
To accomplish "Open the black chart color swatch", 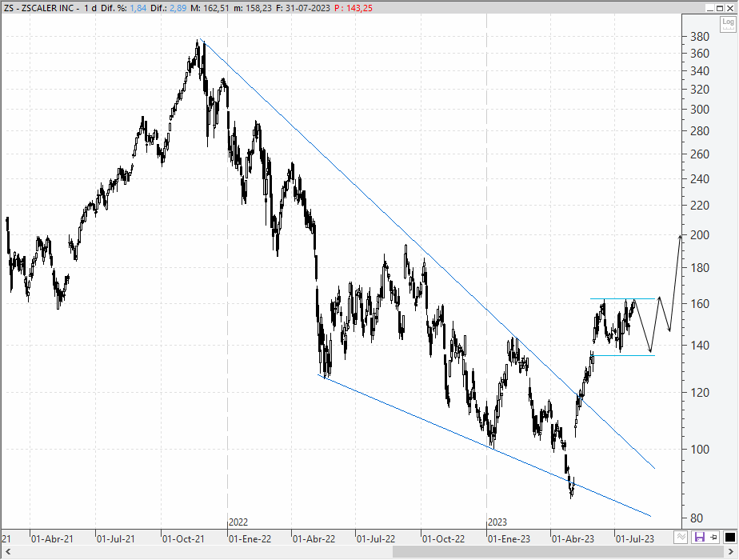I will coord(730,537).
